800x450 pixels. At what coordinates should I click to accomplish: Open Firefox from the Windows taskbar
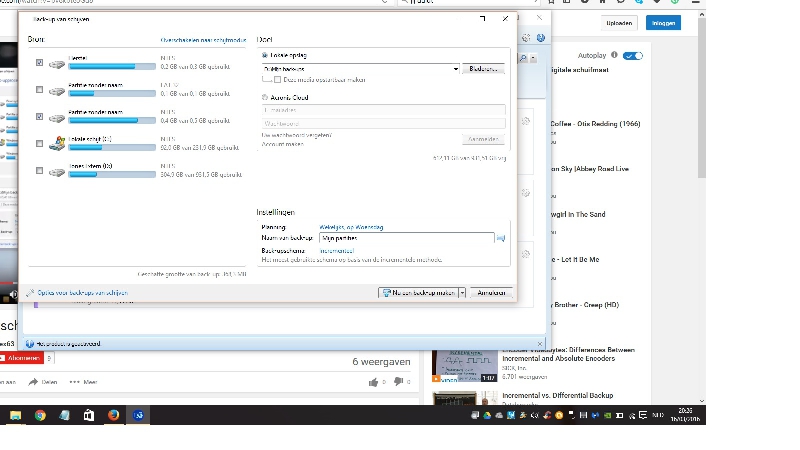113,415
